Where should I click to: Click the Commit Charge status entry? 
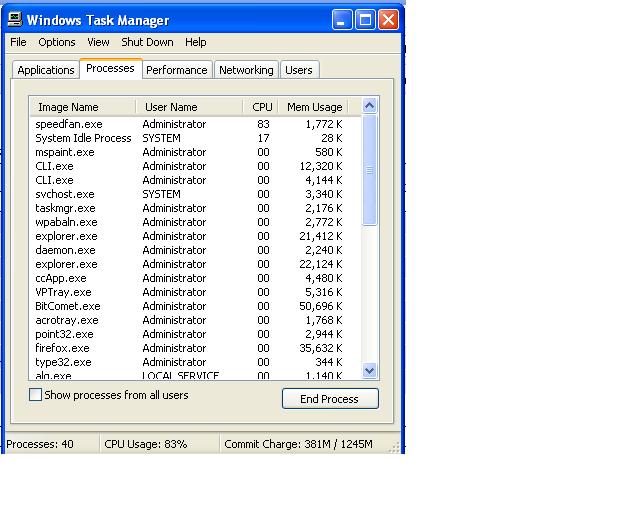click(298, 444)
